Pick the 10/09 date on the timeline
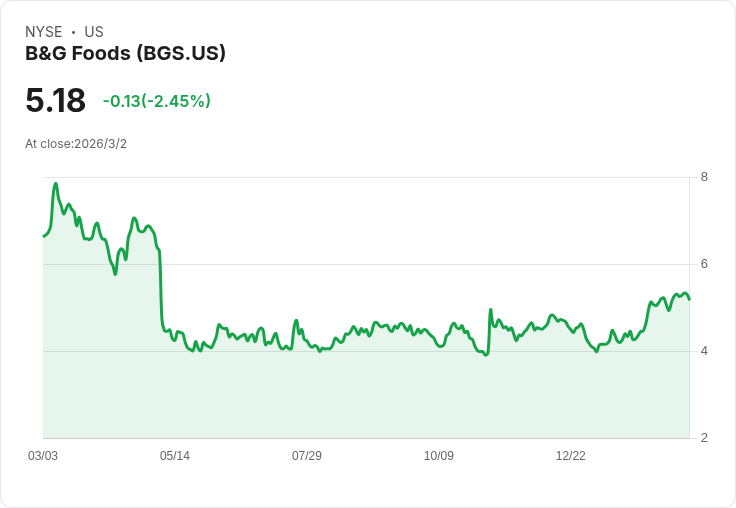This screenshot has width=736, height=508. [439, 456]
